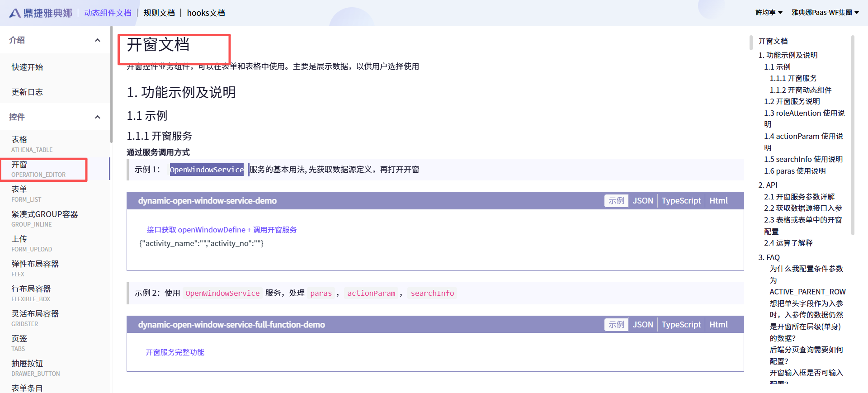Select 表格 ATHENA_TABLE in sidebar

pyautogui.click(x=32, y=144)
